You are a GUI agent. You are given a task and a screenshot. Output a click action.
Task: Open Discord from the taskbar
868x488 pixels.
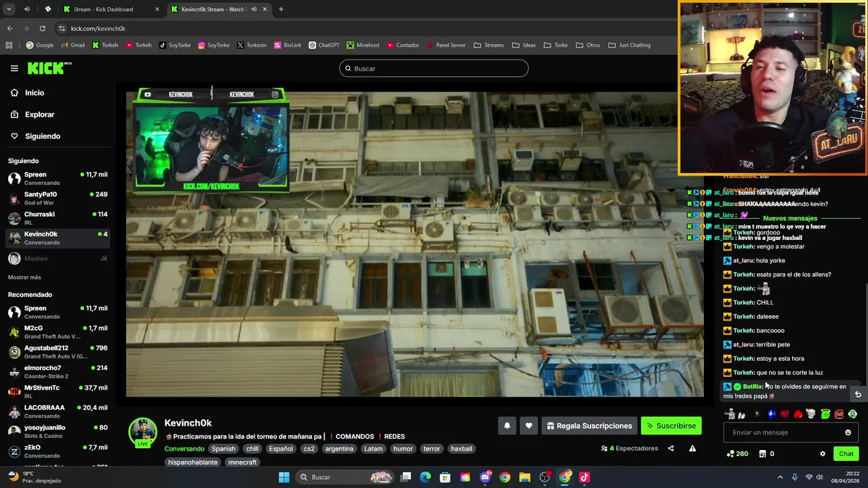(485, 477)
